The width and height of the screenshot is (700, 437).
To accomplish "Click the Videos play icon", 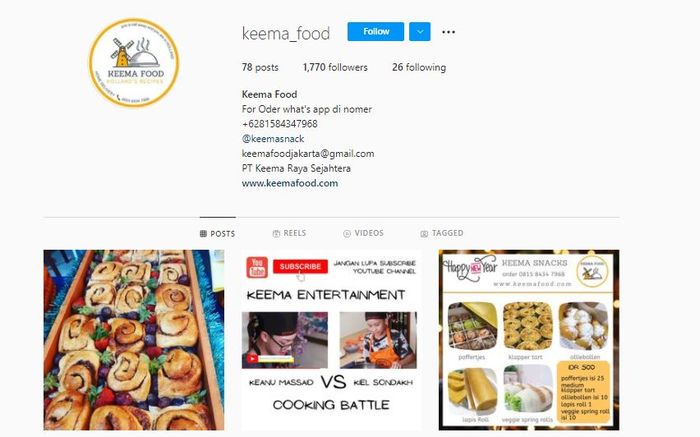I will pyautogui.click(x=347, y=233).
